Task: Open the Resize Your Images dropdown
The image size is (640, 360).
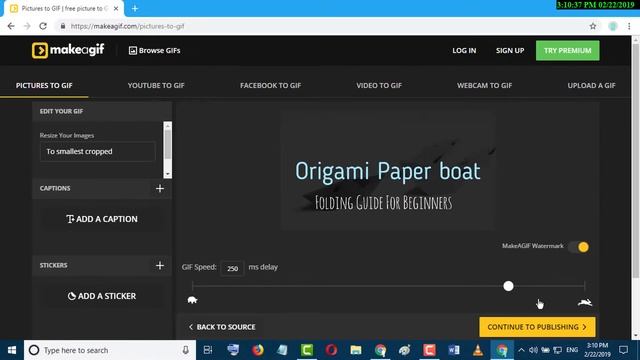Action: tap(98, 151)
